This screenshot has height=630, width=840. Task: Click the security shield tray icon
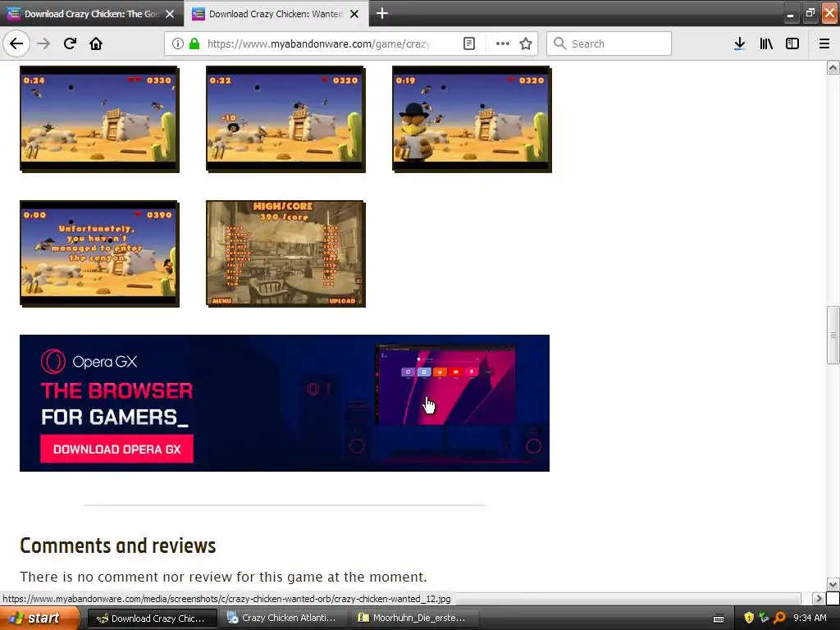[749, 618]
